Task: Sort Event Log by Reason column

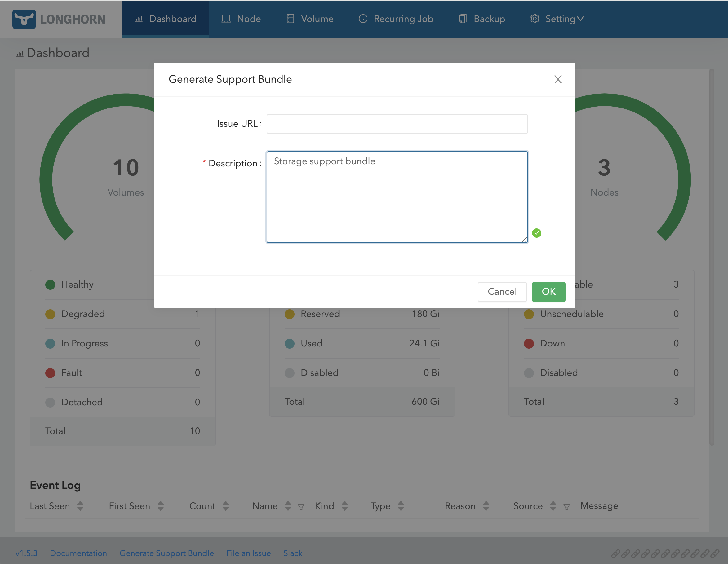Action: point(486,506)
